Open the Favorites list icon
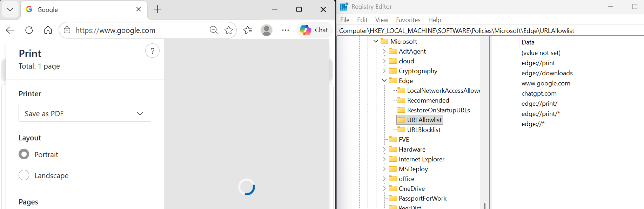The image size is (644, 209). 248,30
